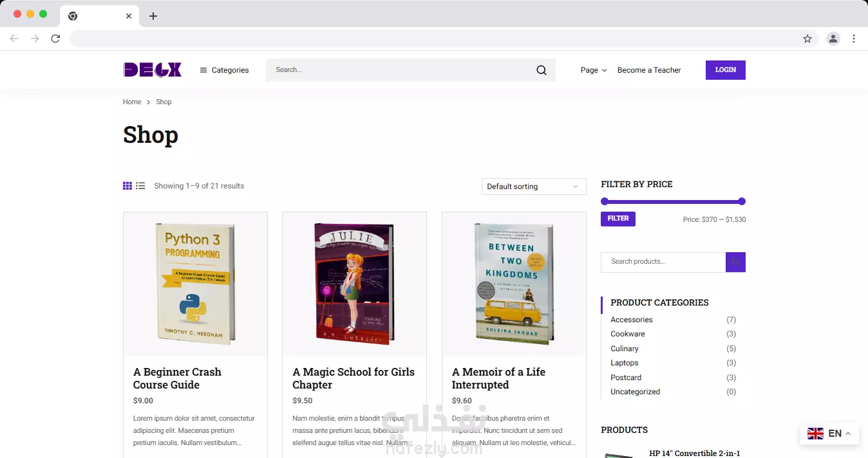This screenshot has height=458, width=868.
Task: Close the current browser tab
Action: point(129,16)
